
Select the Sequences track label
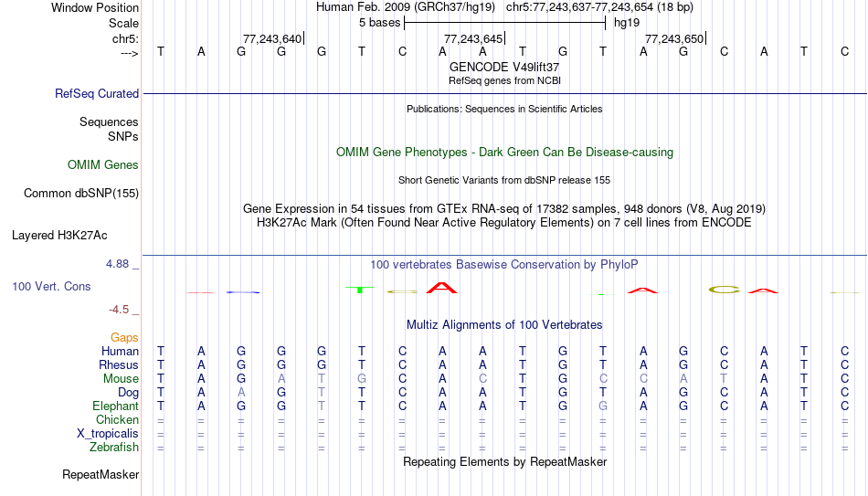[x=109, y=121]
